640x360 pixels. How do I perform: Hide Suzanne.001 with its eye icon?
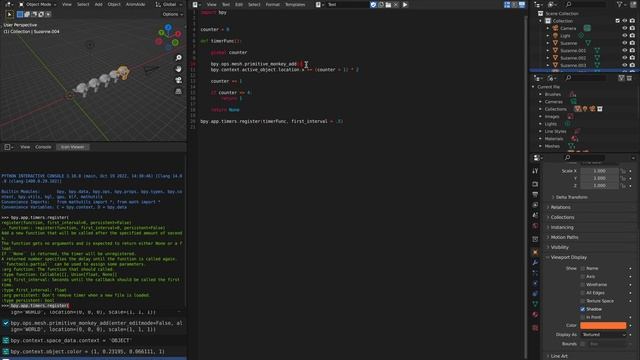[624, 50]
